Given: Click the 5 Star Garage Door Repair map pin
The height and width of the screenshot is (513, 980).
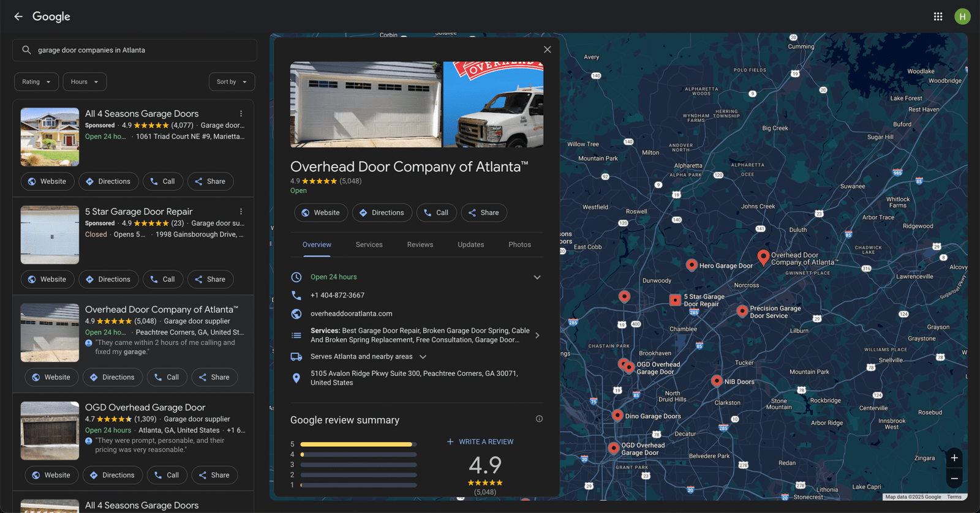Looking at the screenshot, I should [675, 300].
